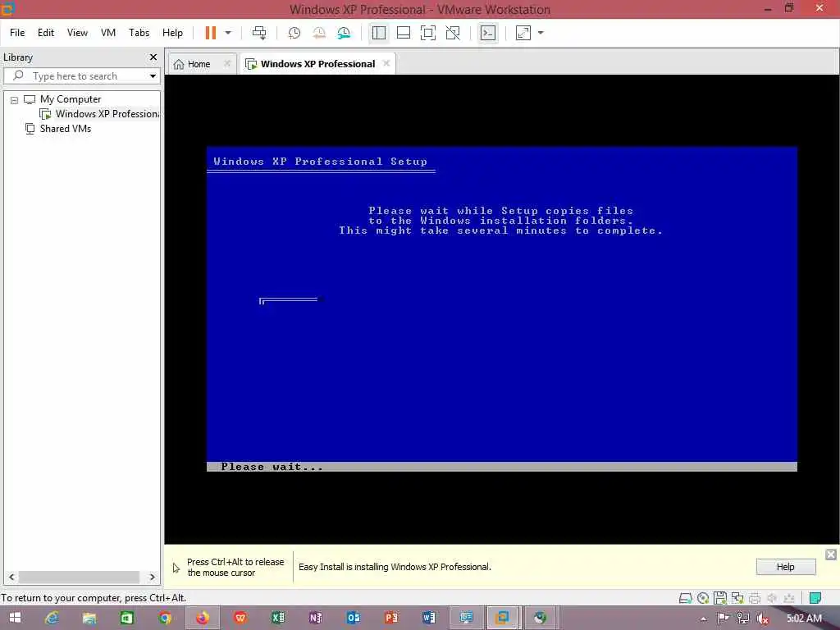This screenshot has width=840, height=630.
Task: Collapse the My Computer tree node
Action: click(x=15, y=99)
